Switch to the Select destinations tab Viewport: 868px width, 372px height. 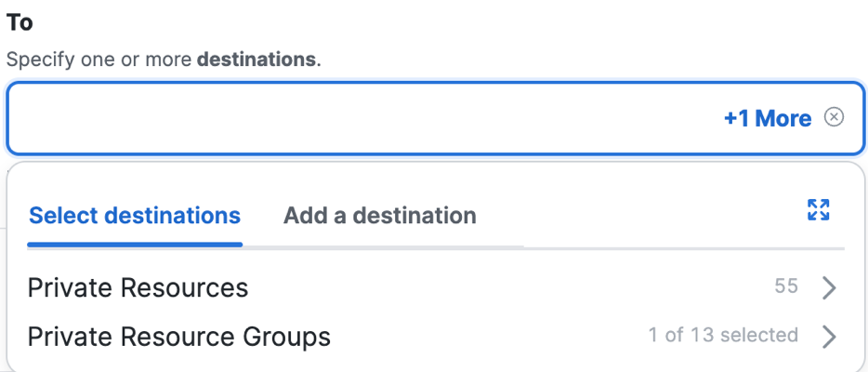coord(135,215)
